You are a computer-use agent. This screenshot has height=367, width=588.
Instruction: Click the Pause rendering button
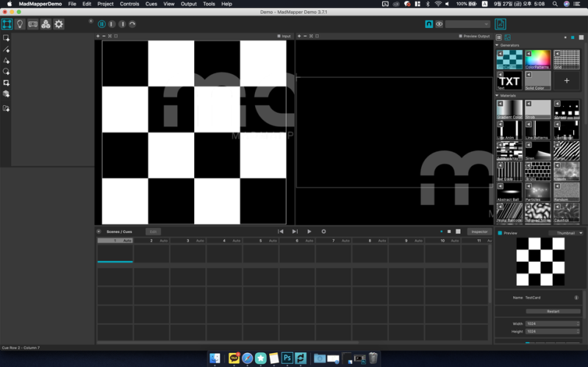(101, 24)
